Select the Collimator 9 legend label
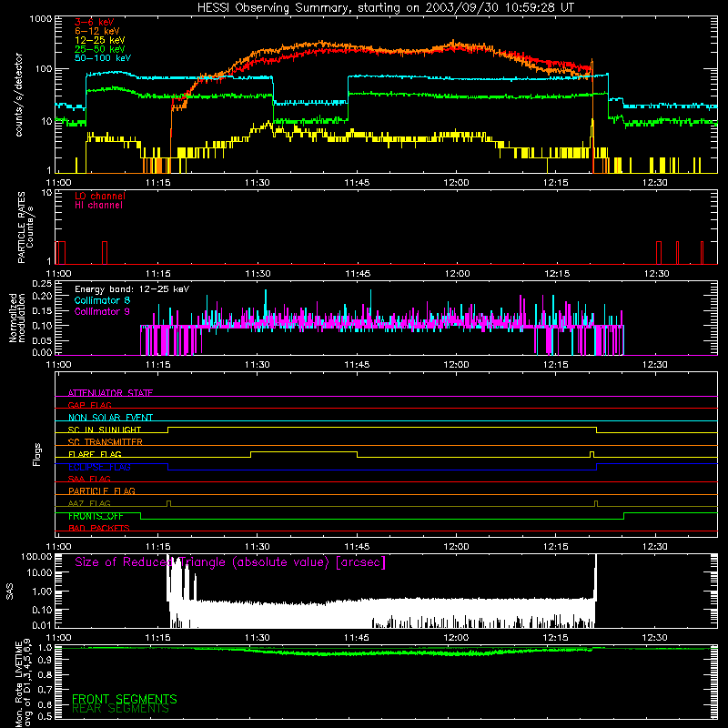The image size is (728, 728). click(x=102, y=311)
